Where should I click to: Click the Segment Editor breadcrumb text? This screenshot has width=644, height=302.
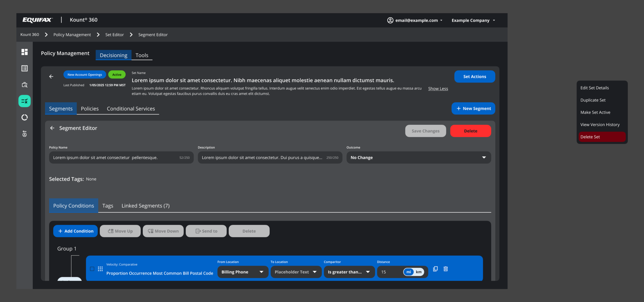click(153, 35)
